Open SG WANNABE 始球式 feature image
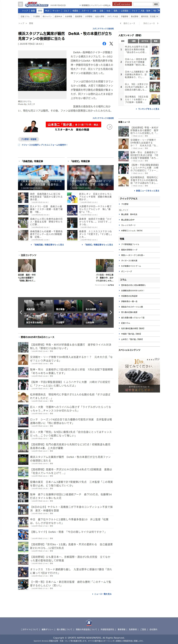The image size is (178, 644). 90,178
